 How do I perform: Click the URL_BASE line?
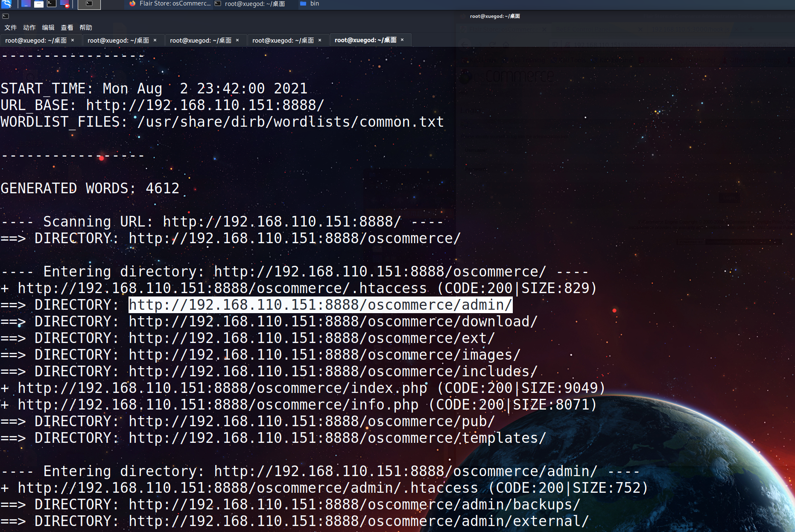tap(162, 105)
